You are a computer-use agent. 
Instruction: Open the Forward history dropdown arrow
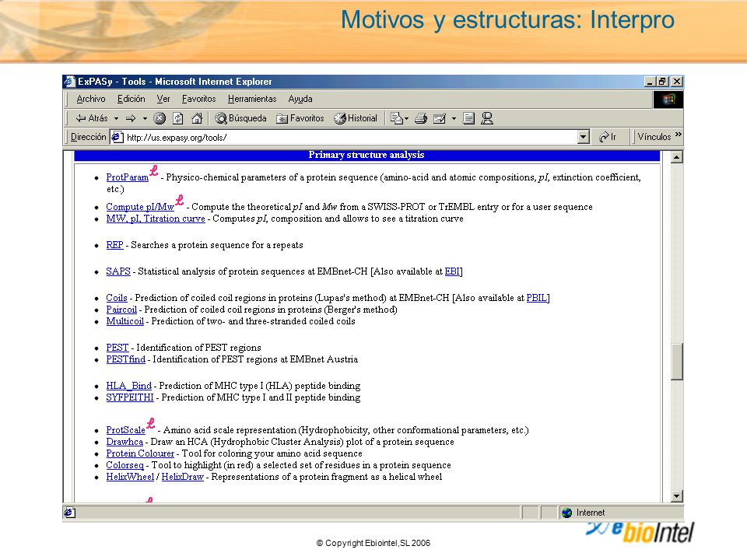click(x=145, y=118)
